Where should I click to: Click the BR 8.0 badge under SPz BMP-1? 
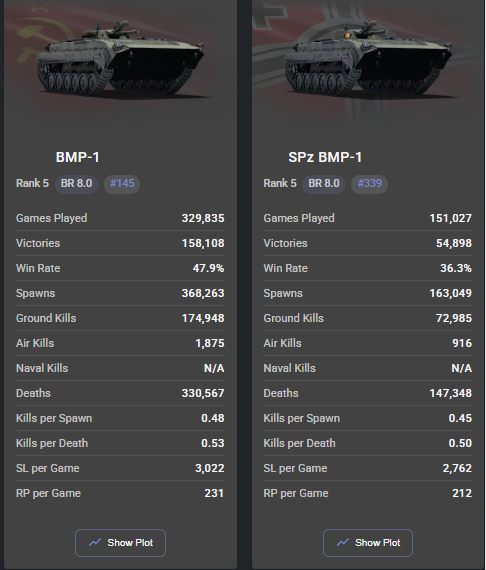[x=324, y=183]
